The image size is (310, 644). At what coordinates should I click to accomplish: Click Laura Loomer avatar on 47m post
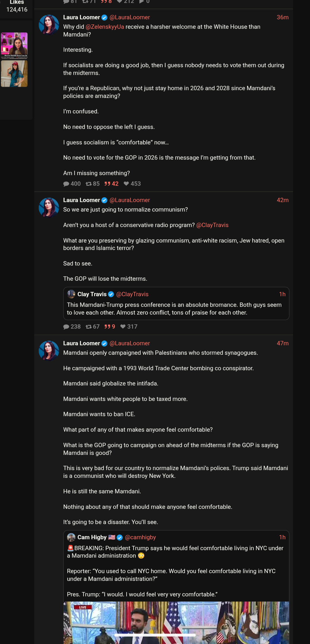click(x=49, y=350)
